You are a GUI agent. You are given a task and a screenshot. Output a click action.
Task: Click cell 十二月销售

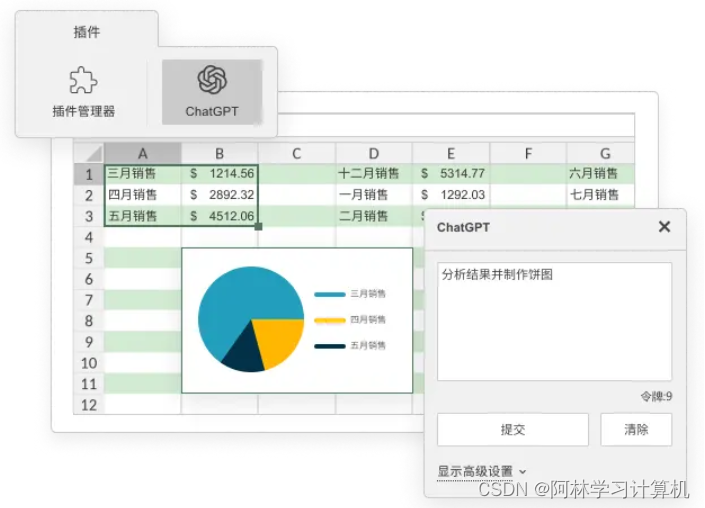tap(374, 174)
